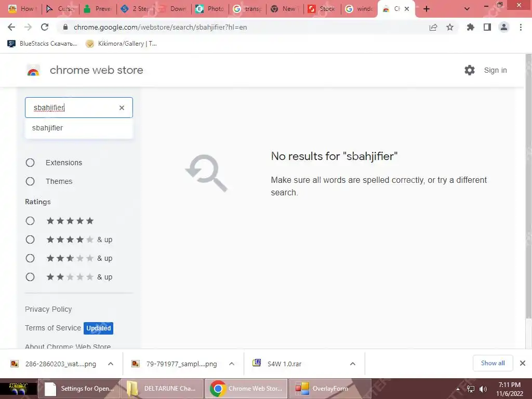Open Settings for Open... taskbar item
The height and width of the screenshot is (399, 532).
point(79,389)
